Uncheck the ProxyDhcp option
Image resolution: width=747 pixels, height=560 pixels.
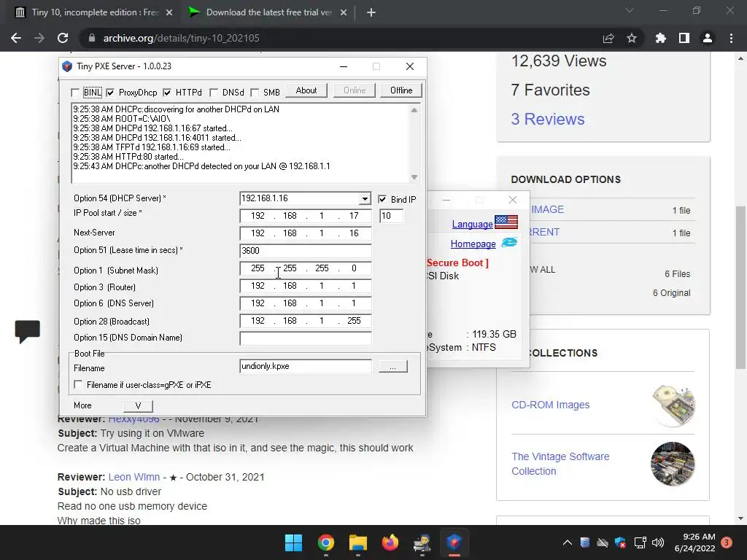[110, 93]
